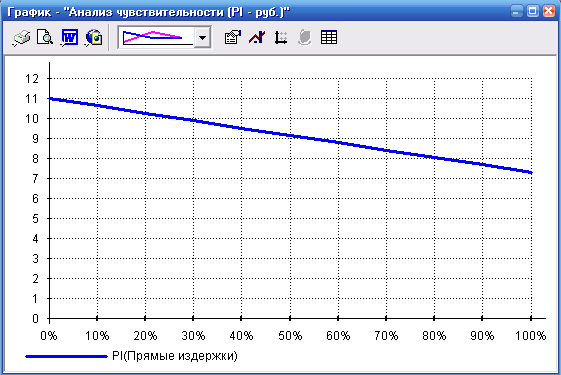Click the axes settings icon

tap(281, 37)
